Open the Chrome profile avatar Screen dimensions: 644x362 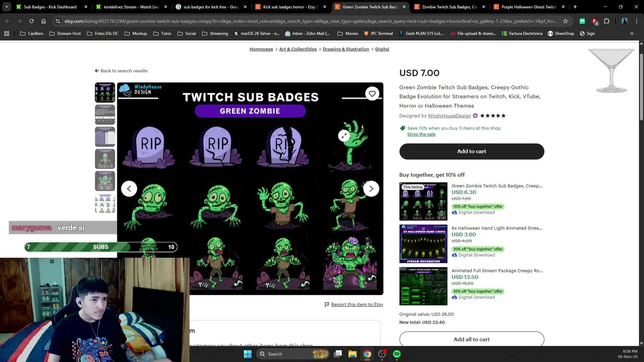coord(624,21)
